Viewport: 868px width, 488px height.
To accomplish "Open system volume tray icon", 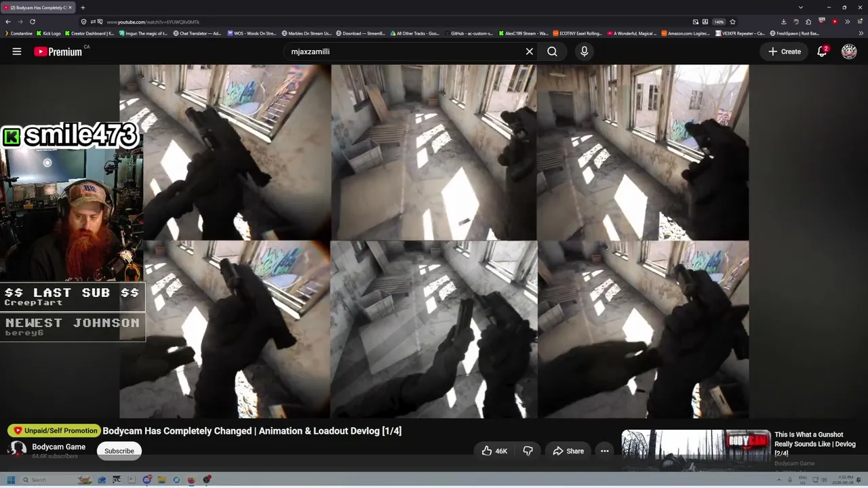I will (x=824, y=480).
